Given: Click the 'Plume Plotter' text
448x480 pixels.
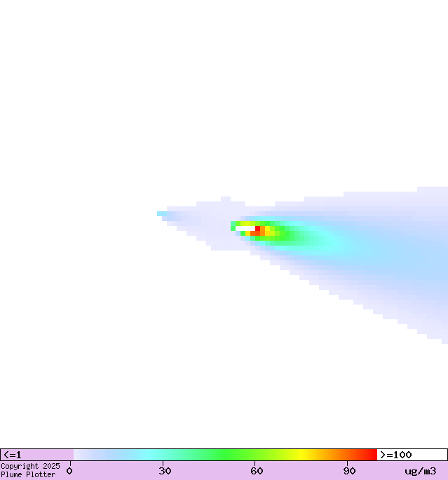Looking at the screenshot, I should click(29, 474).
